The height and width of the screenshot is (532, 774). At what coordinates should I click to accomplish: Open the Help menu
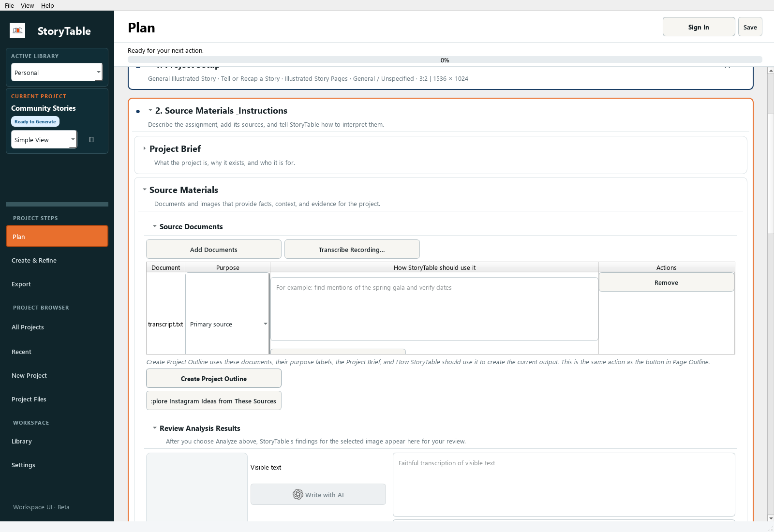click(x=47, y=5)
